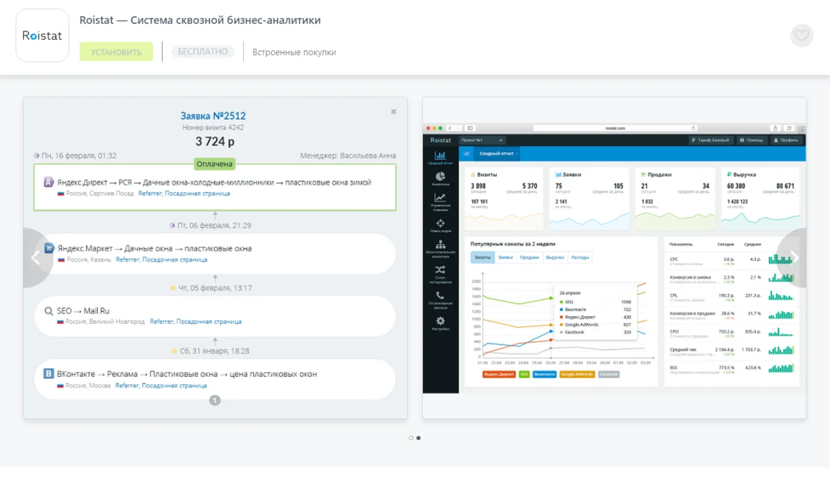Open Referrer link in Великий Новгород row

(161, 321)
